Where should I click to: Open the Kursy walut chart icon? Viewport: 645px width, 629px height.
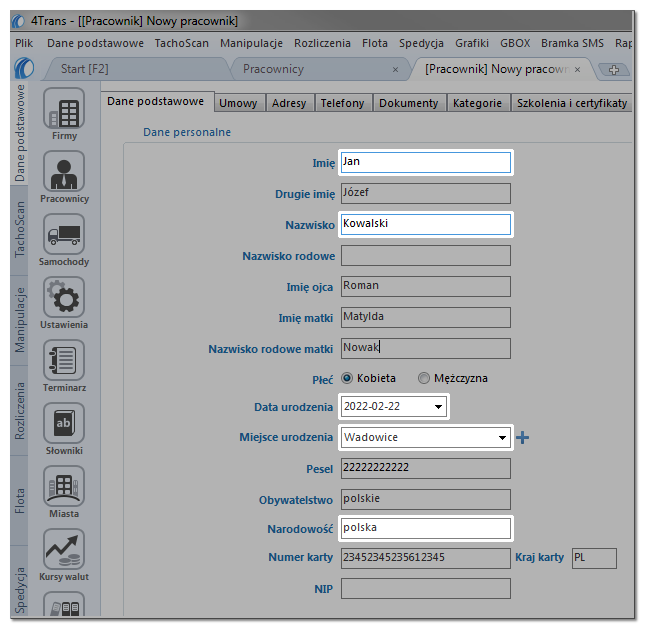(64, 549)
